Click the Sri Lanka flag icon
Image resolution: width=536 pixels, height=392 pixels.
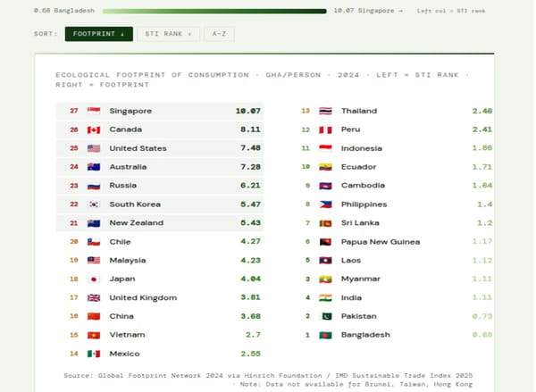coord(325,223)
